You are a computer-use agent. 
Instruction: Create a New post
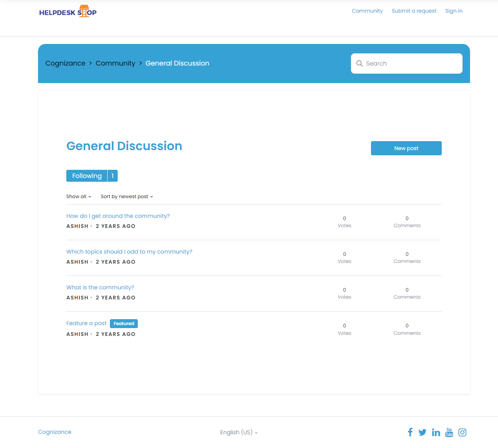pyautogui.click(x=406, y=148)
